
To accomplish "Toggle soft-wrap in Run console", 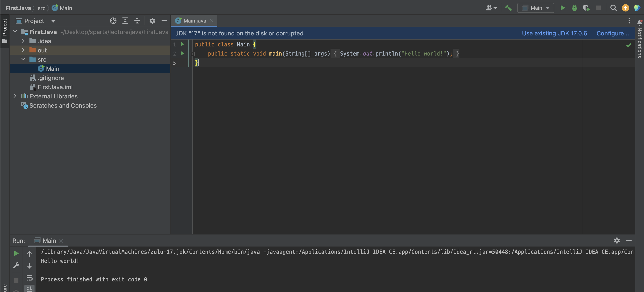I will [29, 278].
